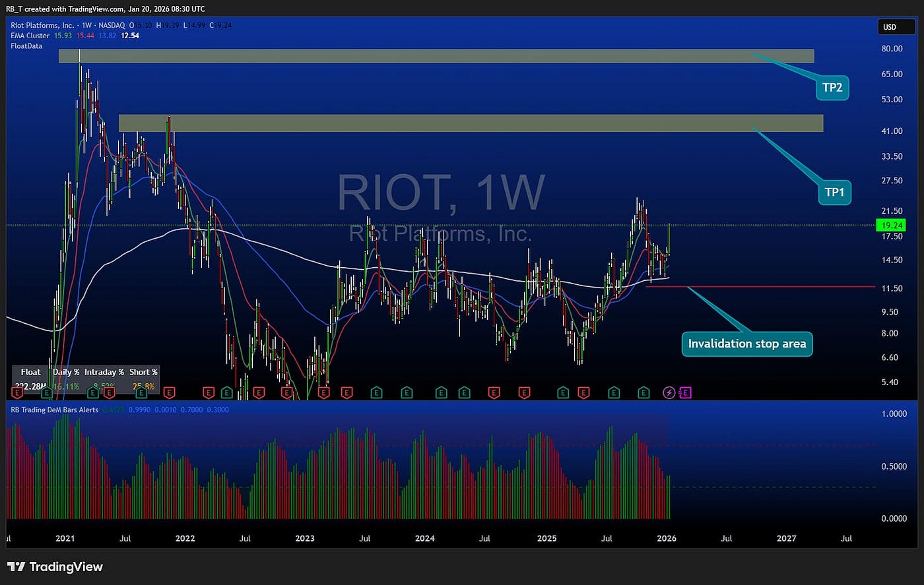This screenshot has width=924, height=585.
Task: Click the 2027 time axis label
Action: 787,538
